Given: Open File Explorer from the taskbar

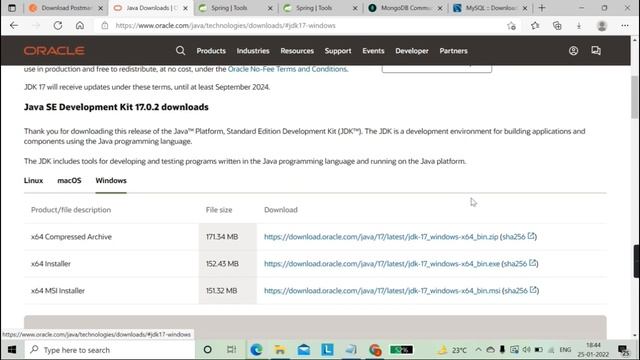Looking at the screenshot, I should [x=280, y=350].
